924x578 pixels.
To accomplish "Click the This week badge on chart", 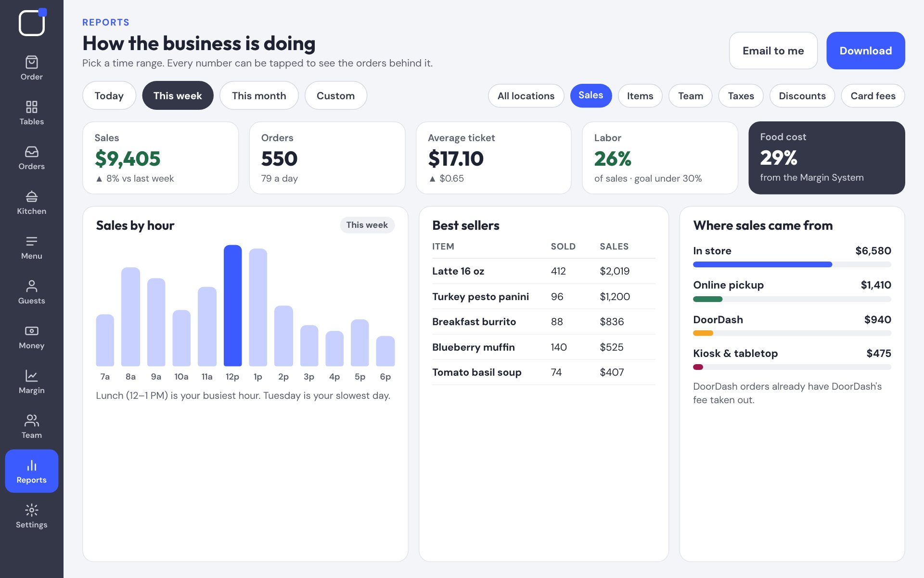I will (367, 225).
